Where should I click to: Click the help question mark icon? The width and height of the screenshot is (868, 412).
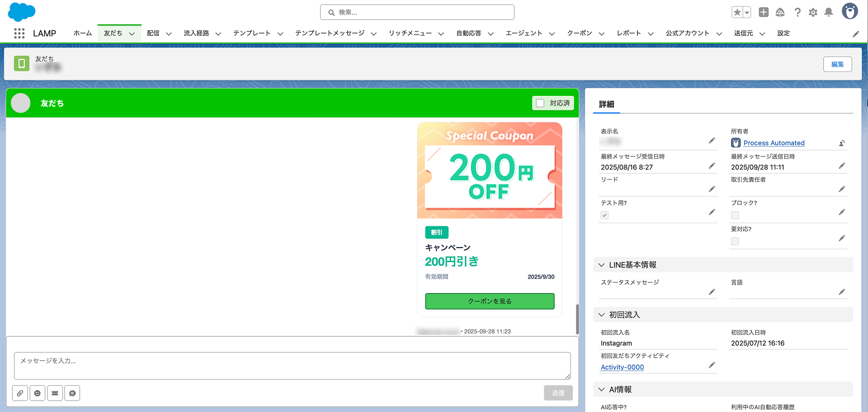click(798, 12)
